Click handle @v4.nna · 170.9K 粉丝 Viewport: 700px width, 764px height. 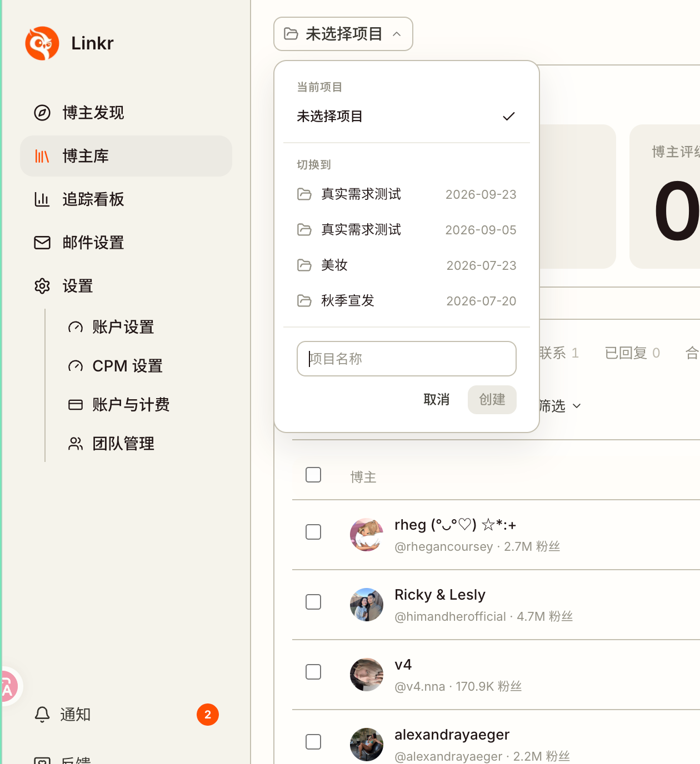coord(458,686)
